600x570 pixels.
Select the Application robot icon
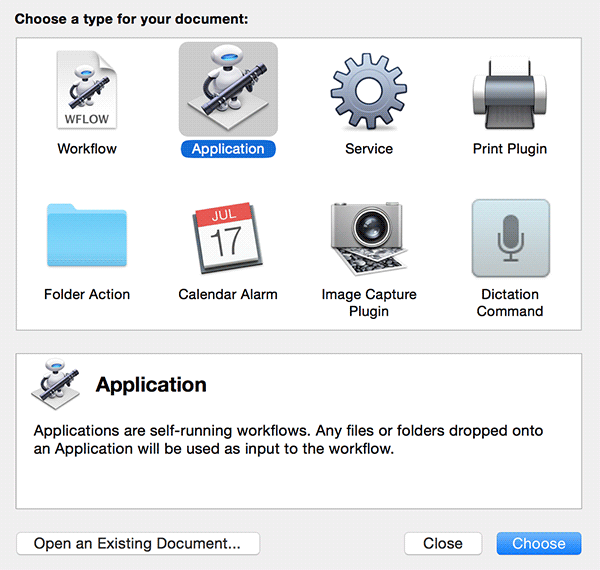point(228,89)
